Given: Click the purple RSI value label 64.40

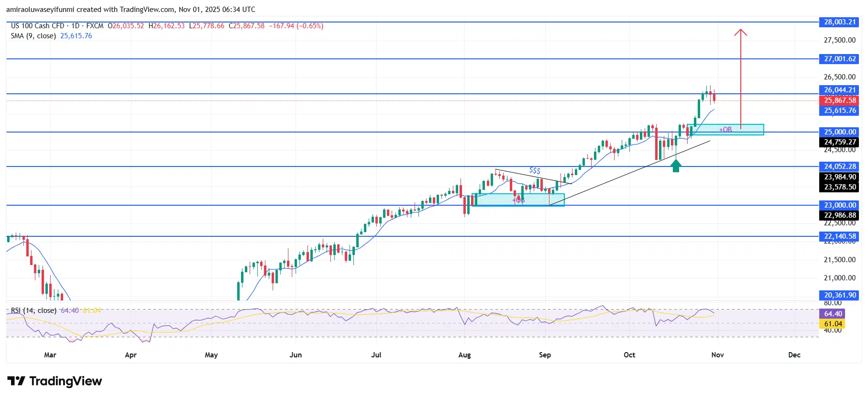Looking at the screenshot, I should pyautogui.click(x=833, y=314).
